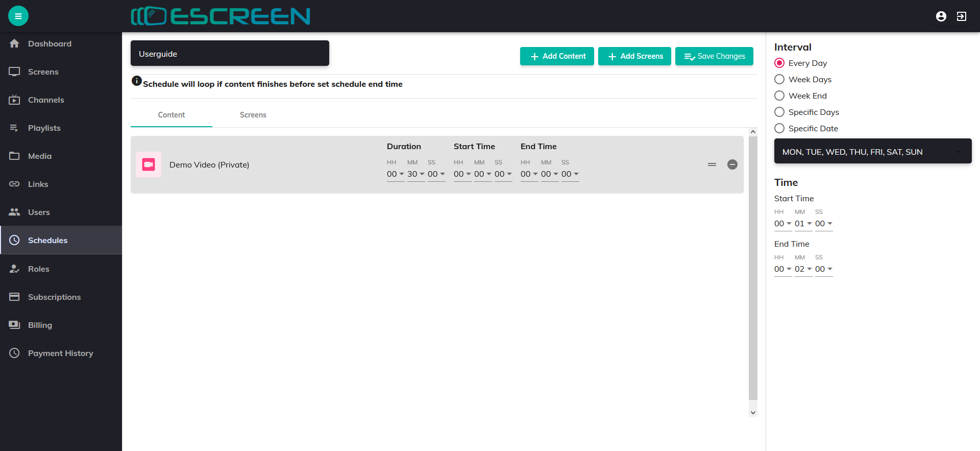Click the pink Demo Video thumbnail icon

tap(149, 164)
